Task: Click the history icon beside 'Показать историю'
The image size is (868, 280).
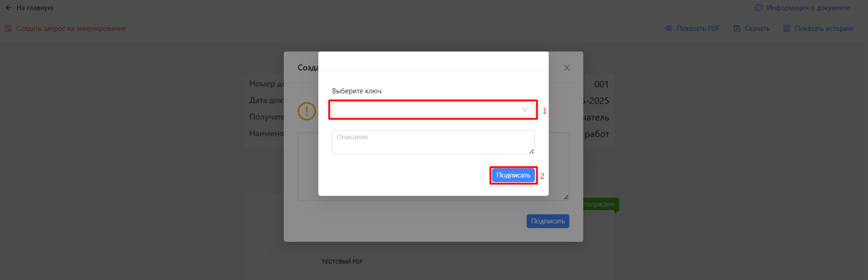Action: click(x=787, y=28)
